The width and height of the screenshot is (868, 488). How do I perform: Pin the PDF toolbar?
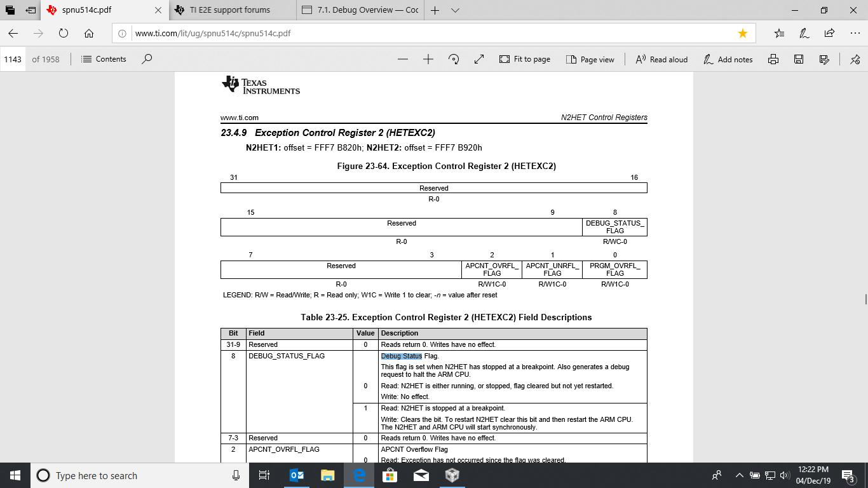tap(855, 59)
